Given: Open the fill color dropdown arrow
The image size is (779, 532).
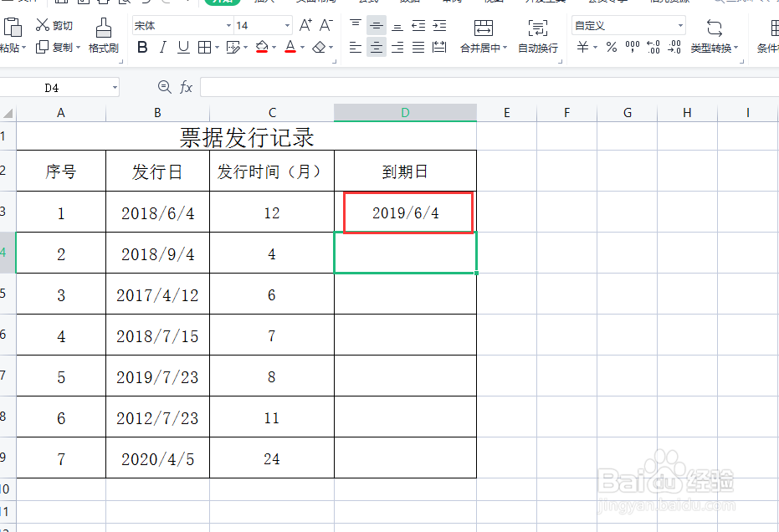Looking at the screenshot, I should click(x=274, y=48).
